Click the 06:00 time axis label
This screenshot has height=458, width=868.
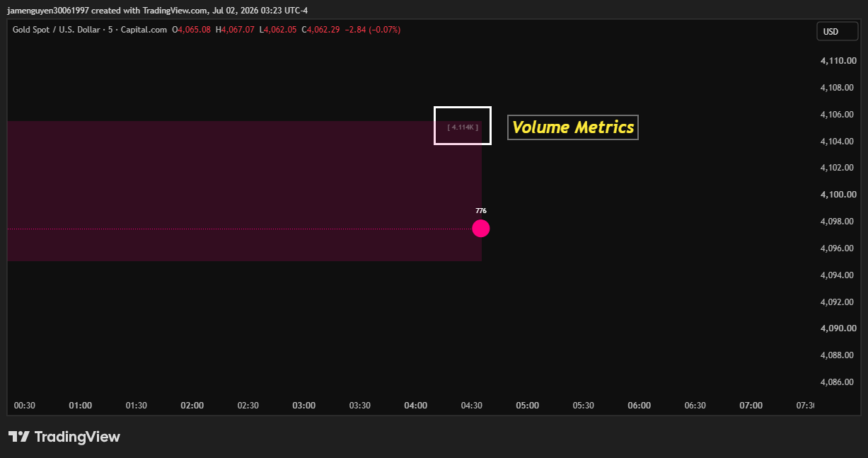point(640,406)
